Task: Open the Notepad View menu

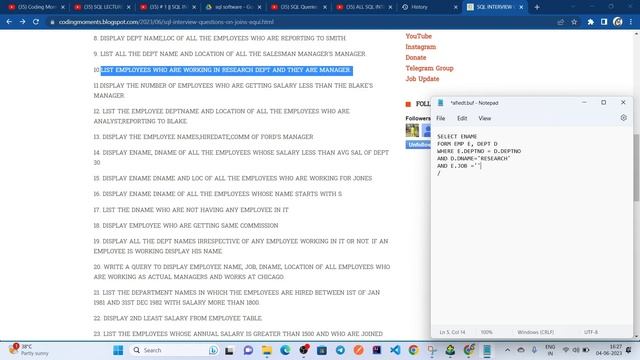Action: (x=484, y=118)
